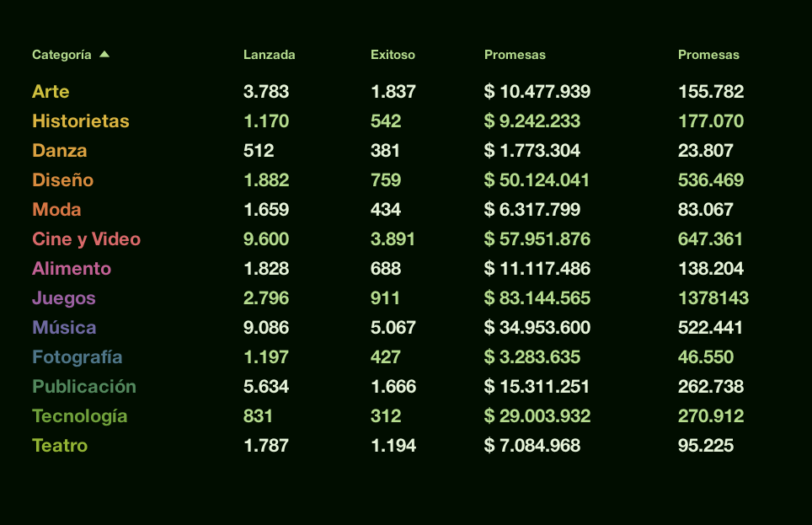This screenshot has height=525, width=812.
Task: Open the Fotografía category
Action: 77,357
